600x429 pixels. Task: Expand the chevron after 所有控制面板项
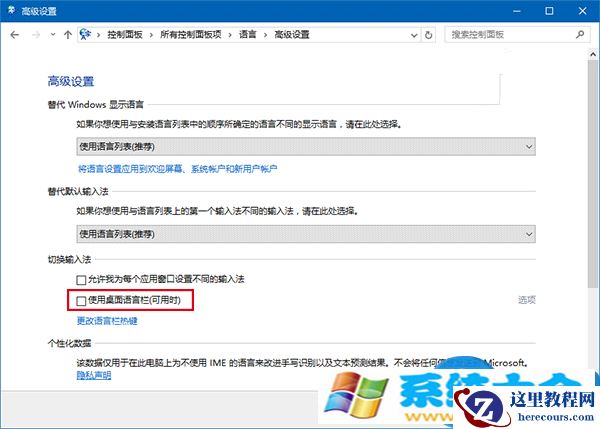click(x=230, y=35)
